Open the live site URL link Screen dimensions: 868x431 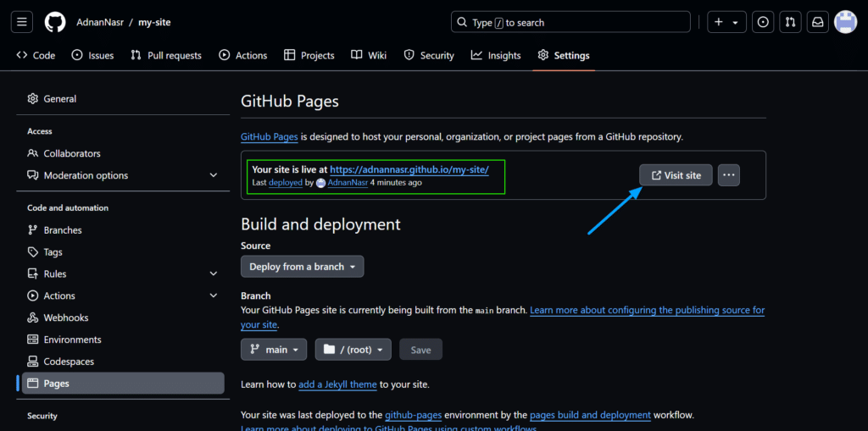tap(409, 169)
